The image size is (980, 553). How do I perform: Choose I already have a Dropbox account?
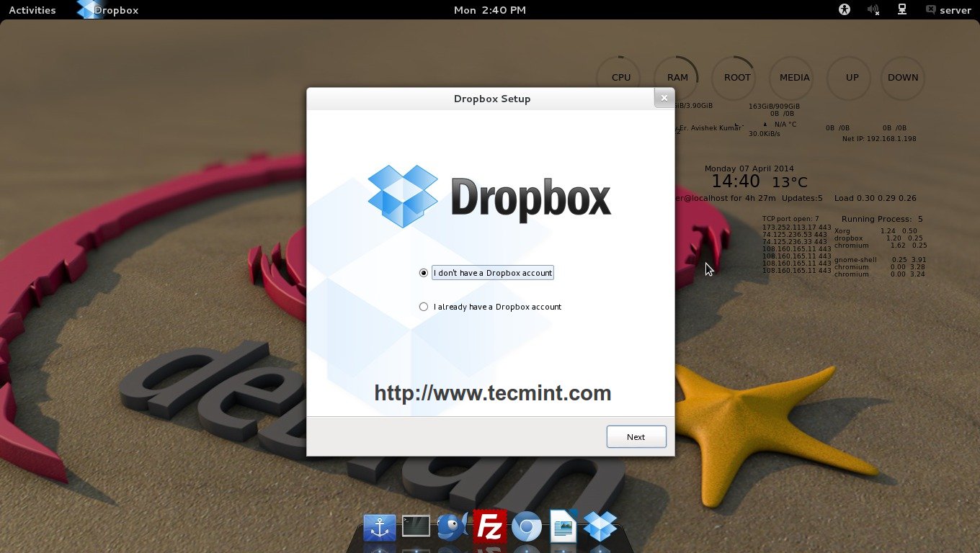point(424,306)
